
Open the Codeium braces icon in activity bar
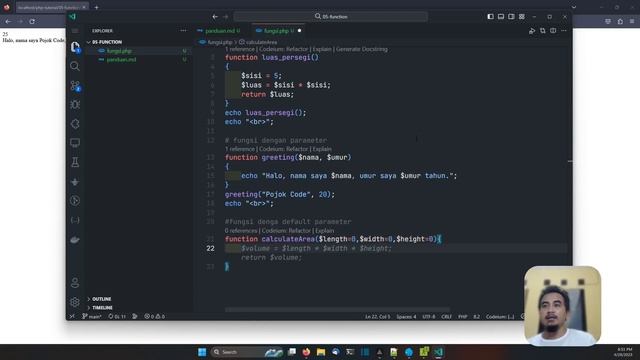pyautogui.click(x=75, y=220)
